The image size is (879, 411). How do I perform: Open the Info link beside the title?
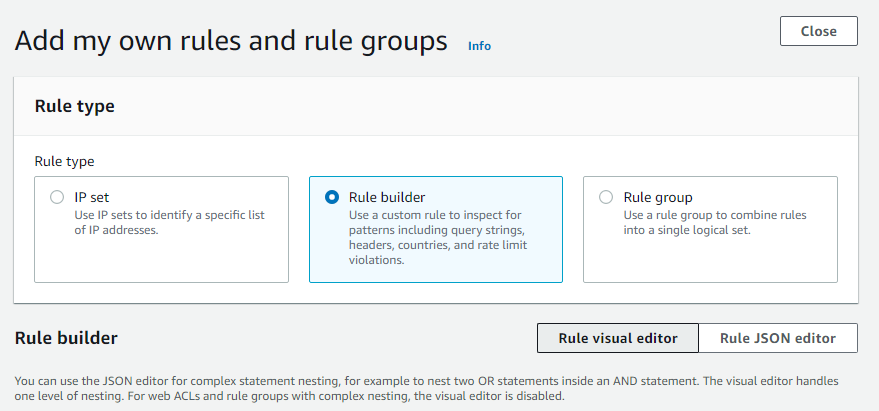coord(479,46)
